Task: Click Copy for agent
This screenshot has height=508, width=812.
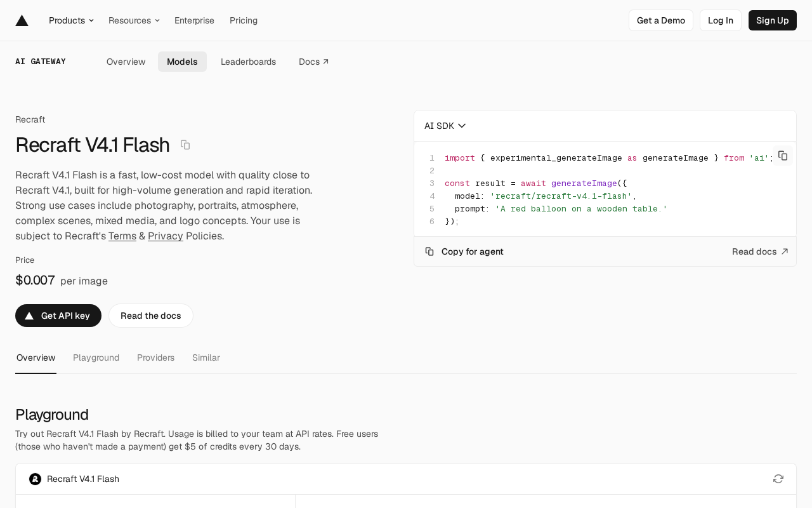Action: (464, 251)
